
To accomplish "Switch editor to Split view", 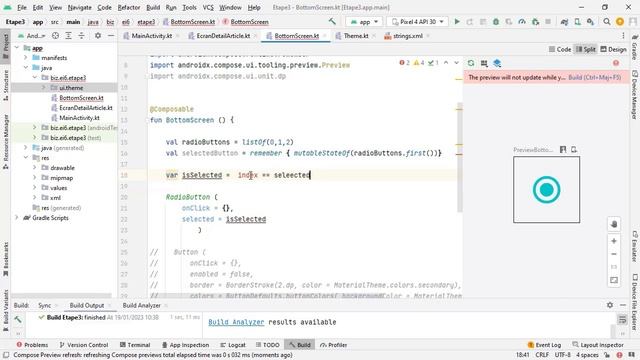I will click(586, 49).
